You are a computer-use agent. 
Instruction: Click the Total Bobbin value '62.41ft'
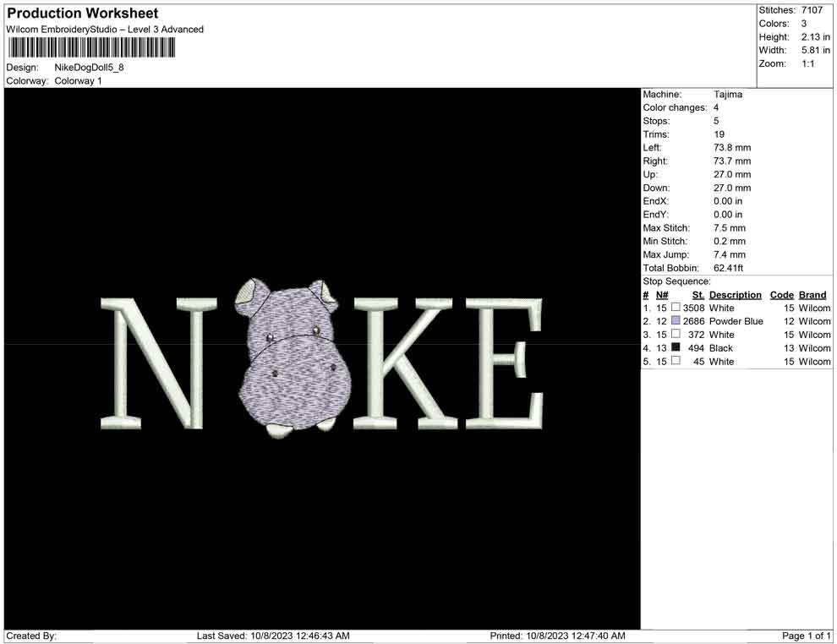(728, 268)
